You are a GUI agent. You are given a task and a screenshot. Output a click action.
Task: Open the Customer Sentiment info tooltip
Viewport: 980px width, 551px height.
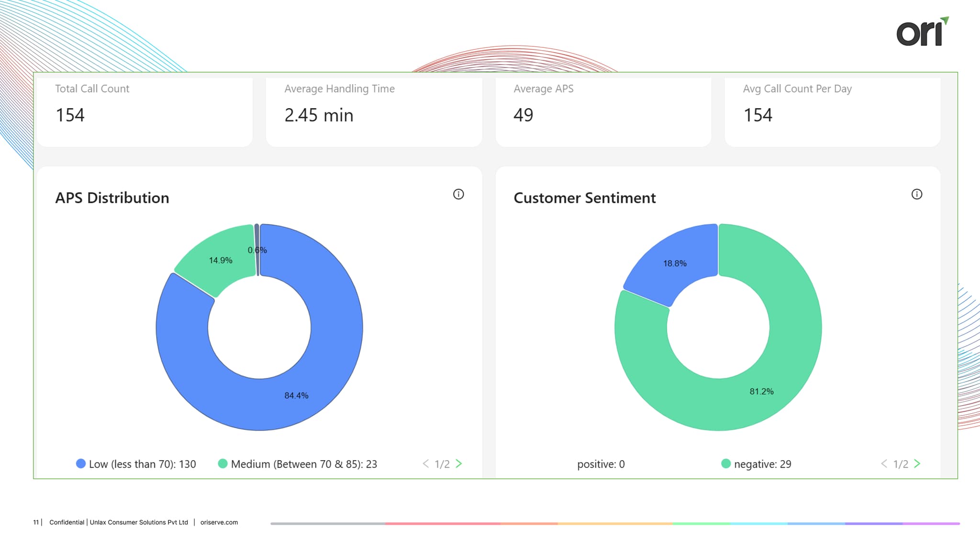917,194
